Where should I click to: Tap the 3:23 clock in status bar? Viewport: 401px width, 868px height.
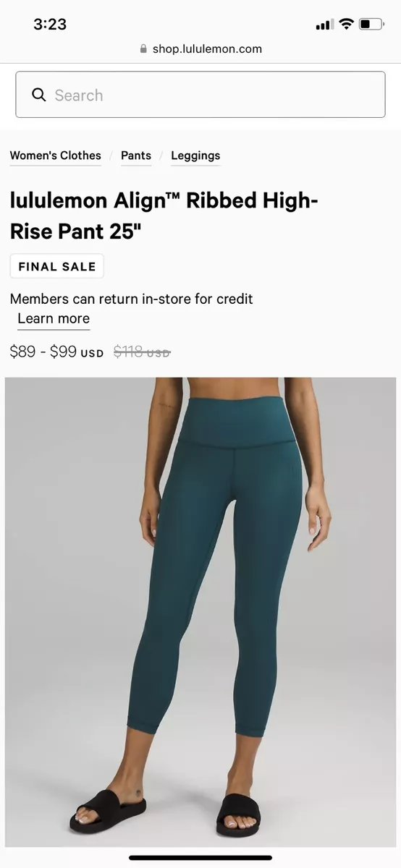point(50,24)
